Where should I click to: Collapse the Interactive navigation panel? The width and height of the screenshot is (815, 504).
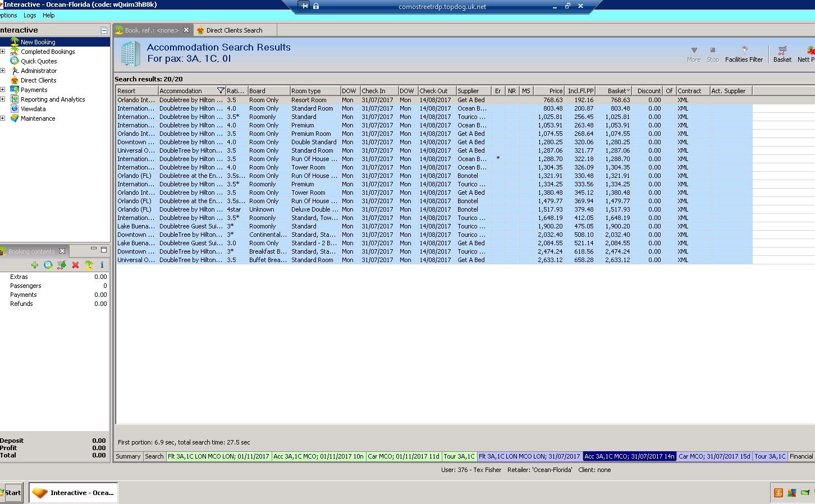coord(104,30)
